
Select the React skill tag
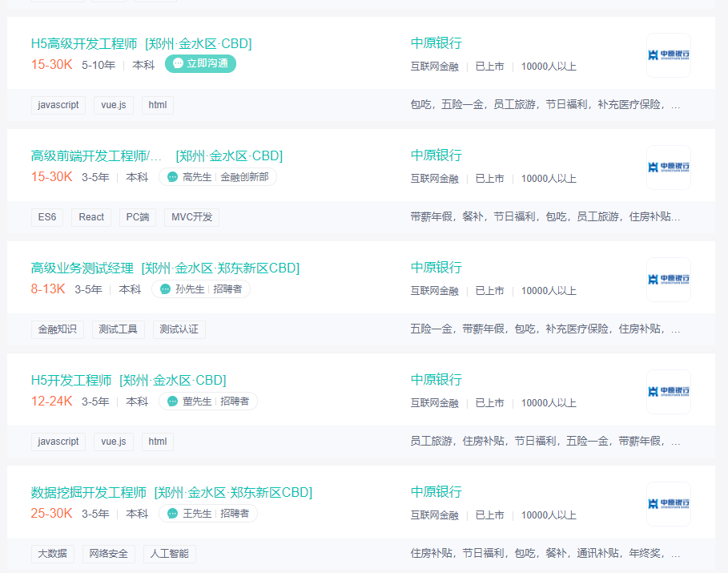point(91,217)
